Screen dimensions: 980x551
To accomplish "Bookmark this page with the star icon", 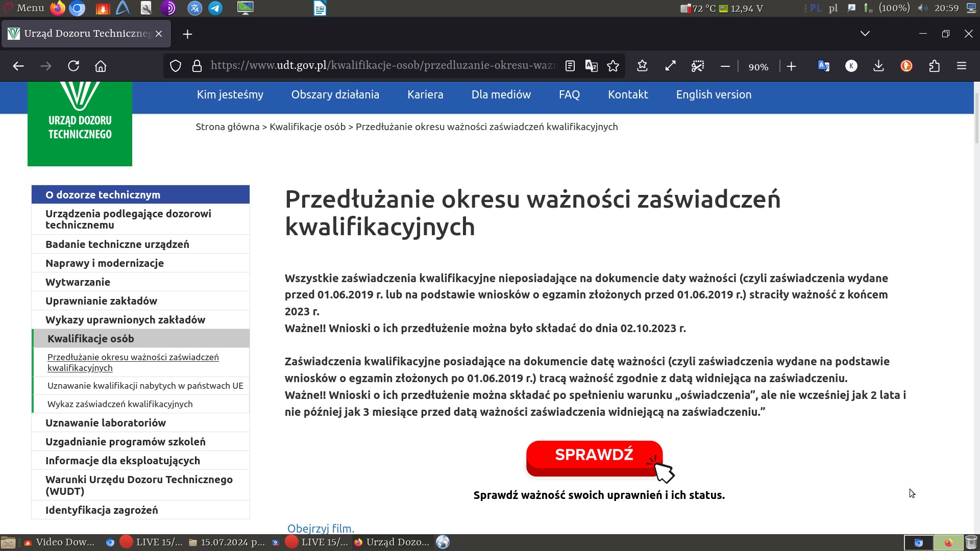I will tap(613, 66).
